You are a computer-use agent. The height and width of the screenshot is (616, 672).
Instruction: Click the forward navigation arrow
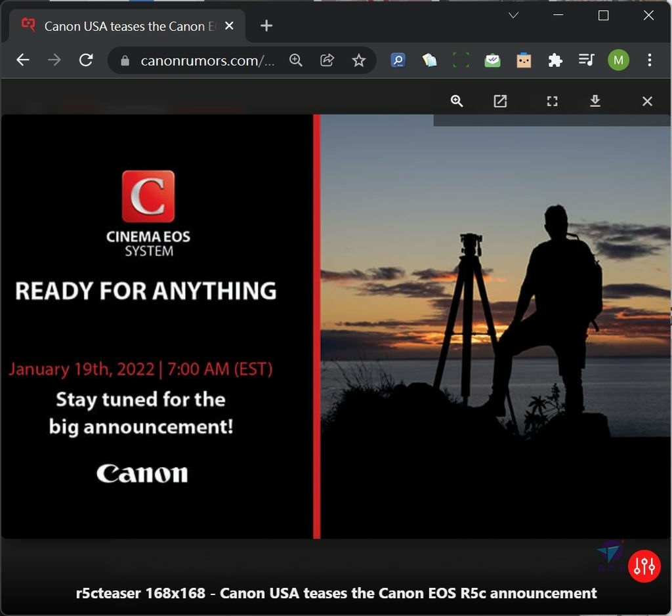[x=54, y=60]
